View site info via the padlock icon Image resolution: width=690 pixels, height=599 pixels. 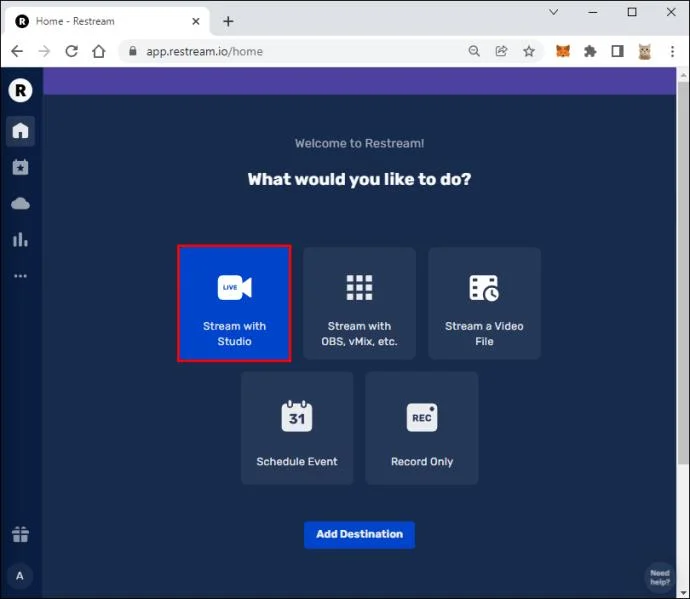(132, 51)
